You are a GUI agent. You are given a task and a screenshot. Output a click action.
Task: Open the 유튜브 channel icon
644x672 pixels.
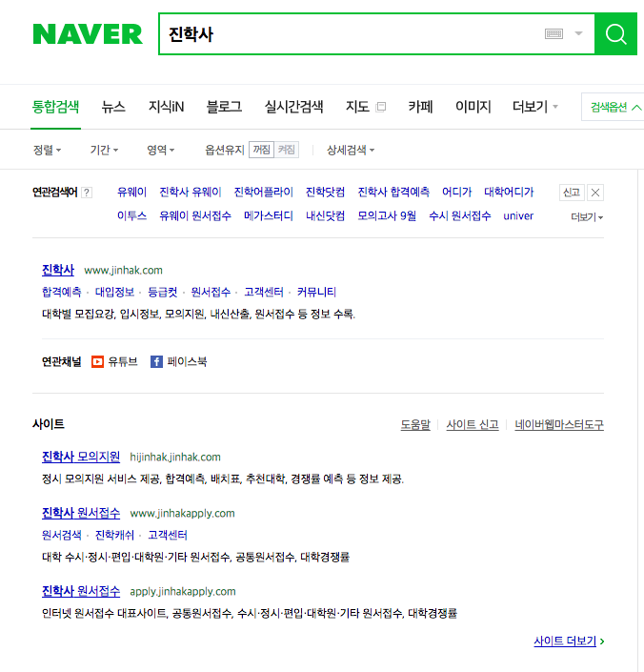click(x=97, y=361)
